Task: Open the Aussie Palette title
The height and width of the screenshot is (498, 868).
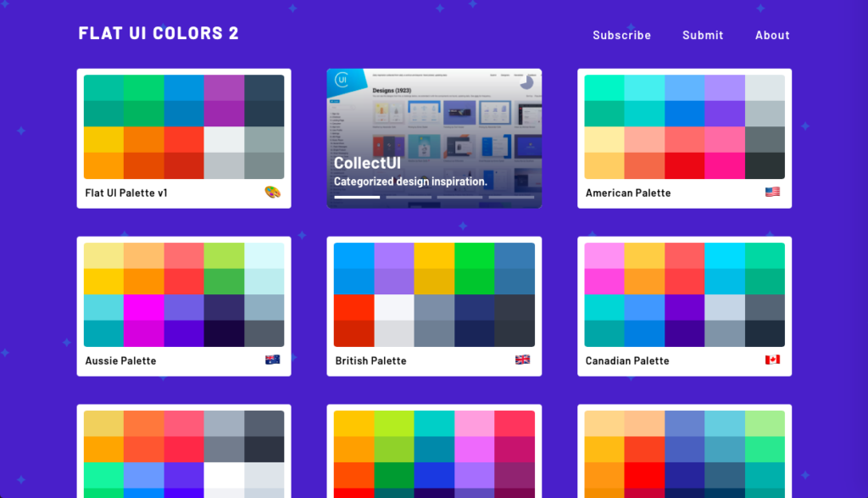Action: 120,361
